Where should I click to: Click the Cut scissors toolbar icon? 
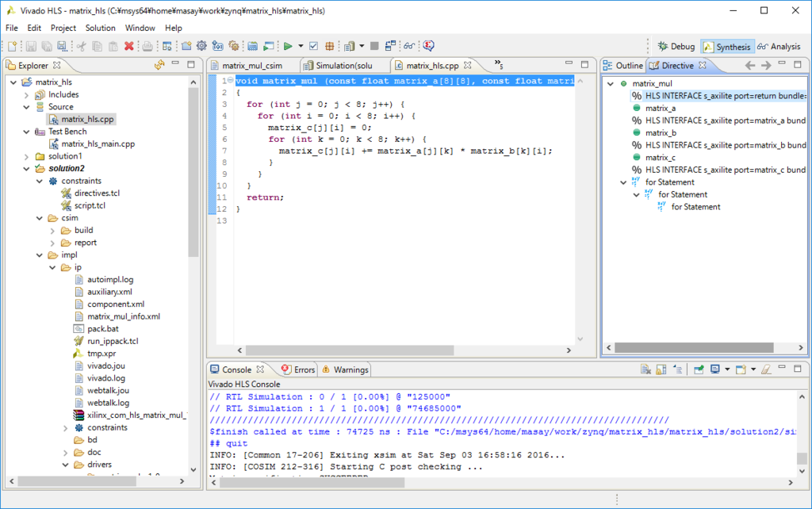tap(81, 46)
